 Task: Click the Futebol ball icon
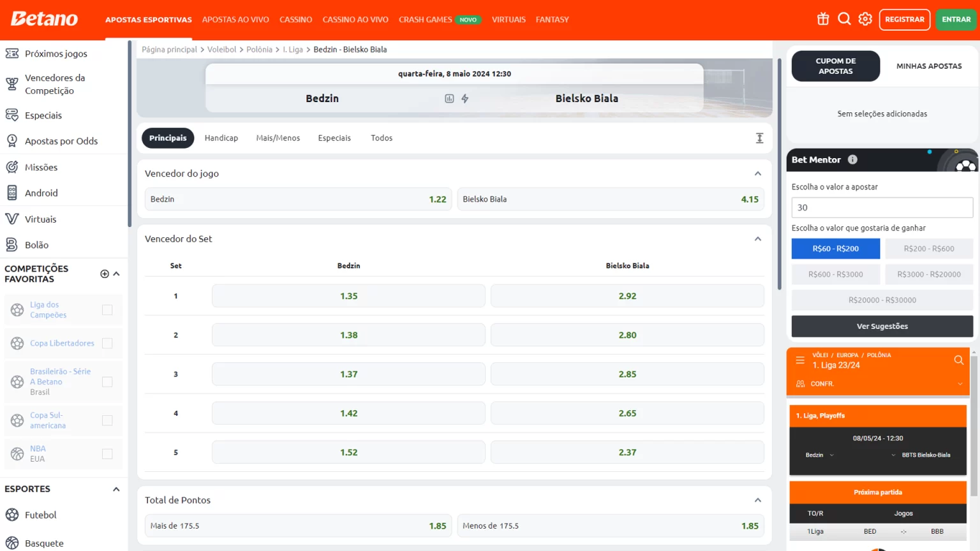tap(12, 515)
